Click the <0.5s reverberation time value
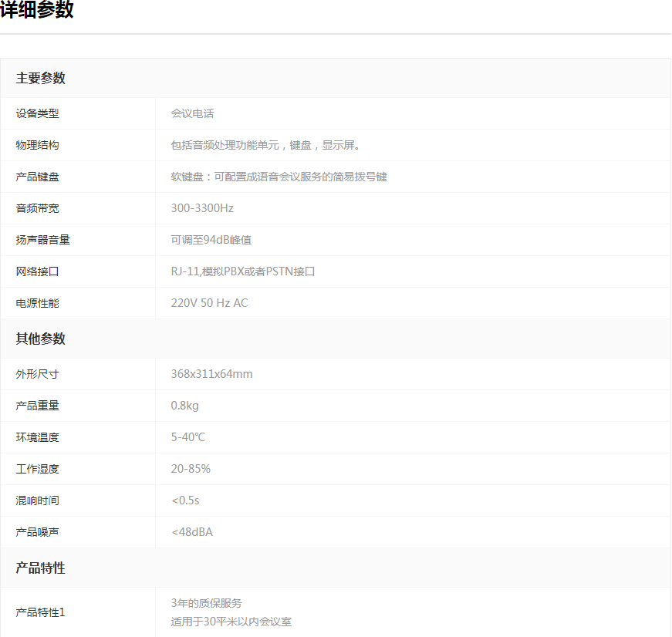 coord(185,501)
